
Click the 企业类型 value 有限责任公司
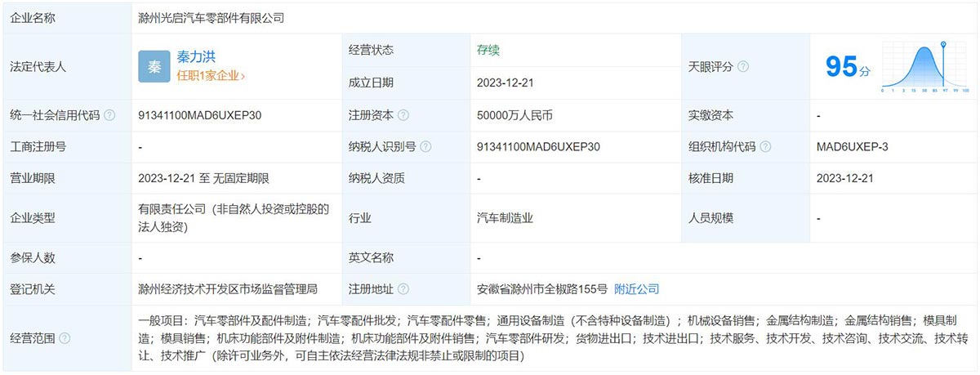pyautogui.click(x=234, y=218)
